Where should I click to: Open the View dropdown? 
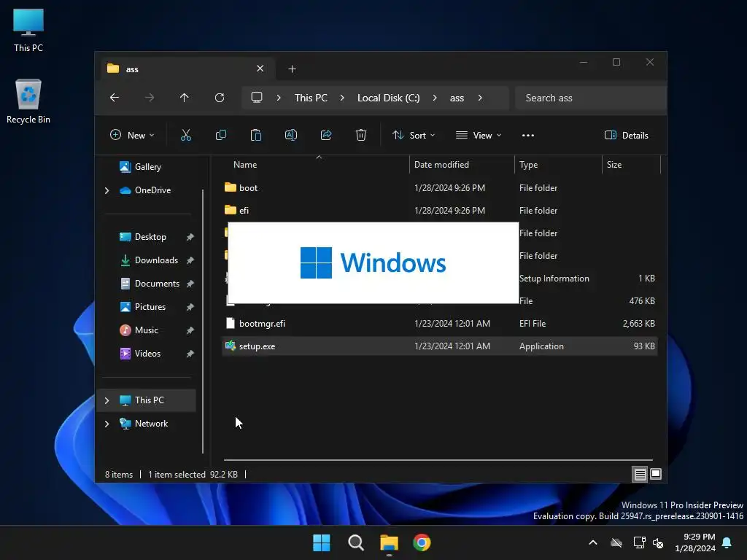[x=479, y=135]
